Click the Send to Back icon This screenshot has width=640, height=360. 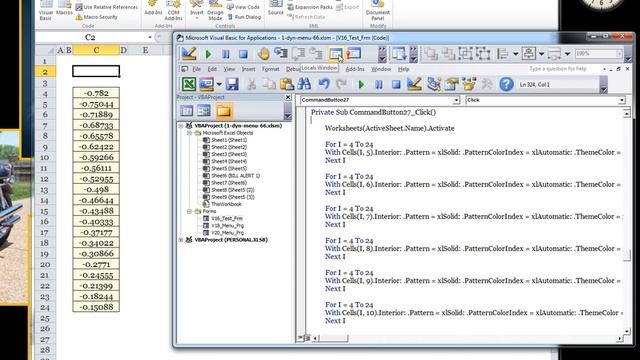(448, 54)
